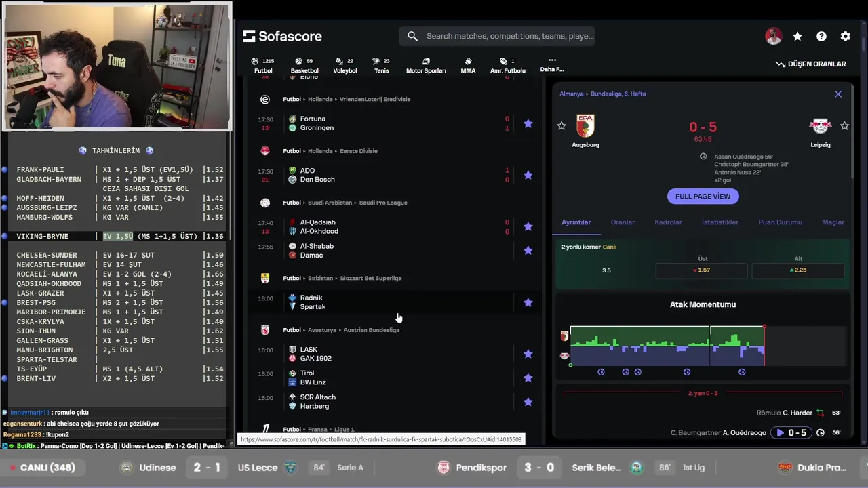Open the Austrian Bundesliga league icon
The image size is (868, 488).
(x=265, y=330)
